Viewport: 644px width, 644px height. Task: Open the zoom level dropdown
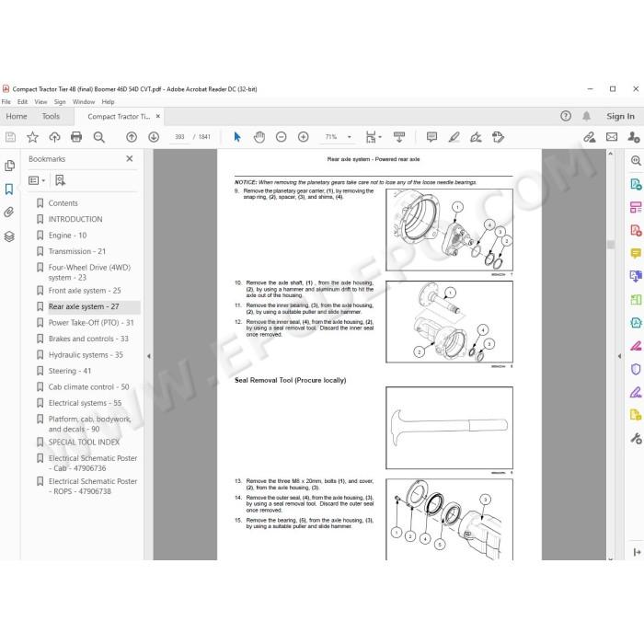[x=350, y=137]
